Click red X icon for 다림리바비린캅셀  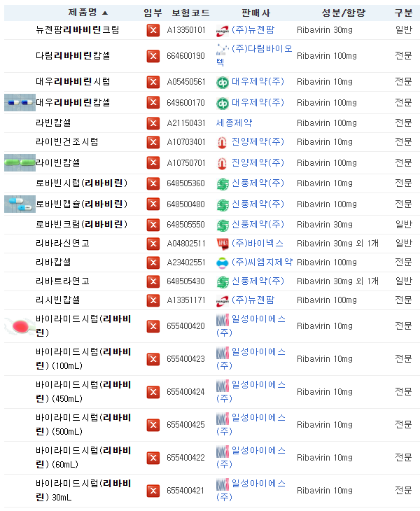153,57
